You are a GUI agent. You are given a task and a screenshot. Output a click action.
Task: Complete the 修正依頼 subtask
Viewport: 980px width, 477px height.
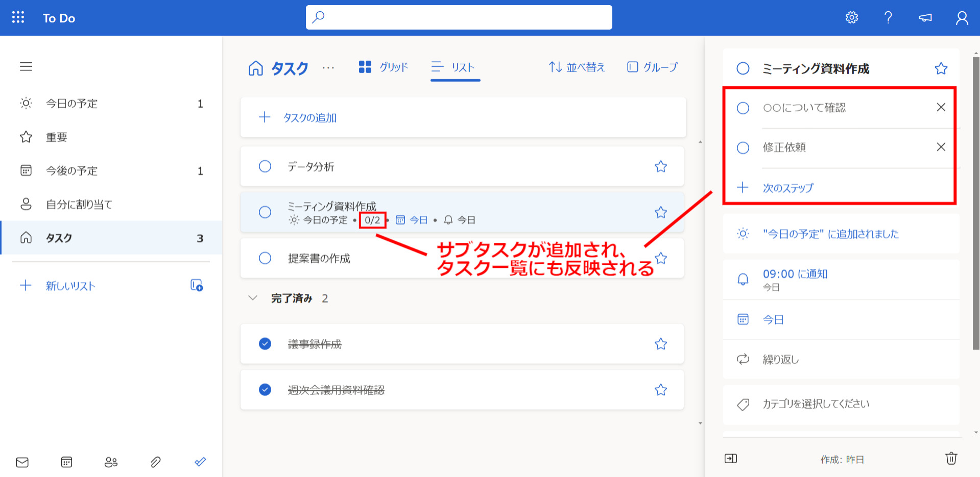coord(743,147)
